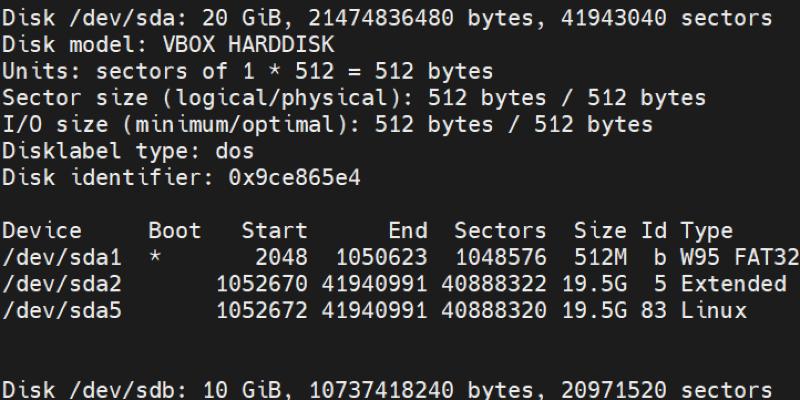Click the "Type" column header
The image size is (800, 400).
pos(706,231)
